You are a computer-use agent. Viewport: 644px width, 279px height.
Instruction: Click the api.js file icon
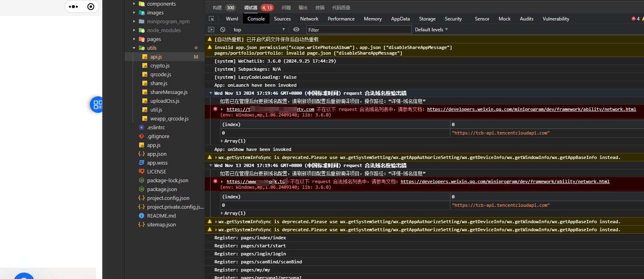coord(145,57)
